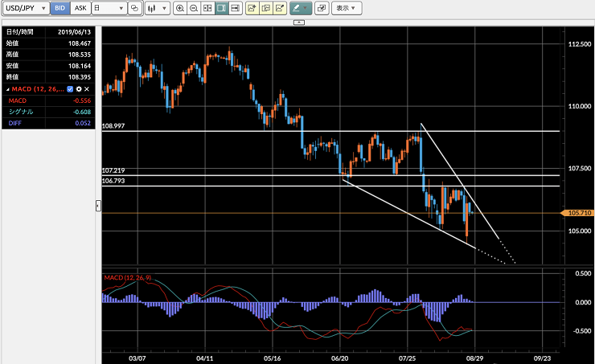Open the 表示 display menu

tap(347, 8)
